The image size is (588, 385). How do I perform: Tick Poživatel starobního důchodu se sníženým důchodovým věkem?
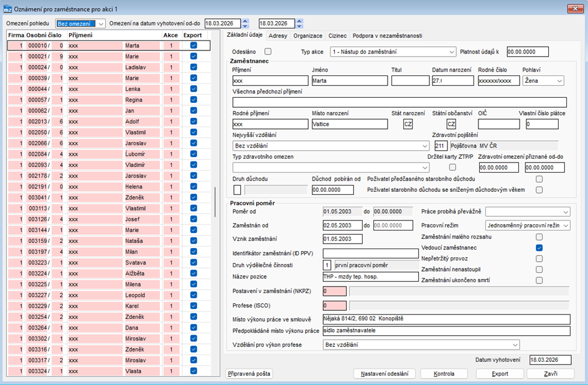pyautogui.click(x=539, y=190)
